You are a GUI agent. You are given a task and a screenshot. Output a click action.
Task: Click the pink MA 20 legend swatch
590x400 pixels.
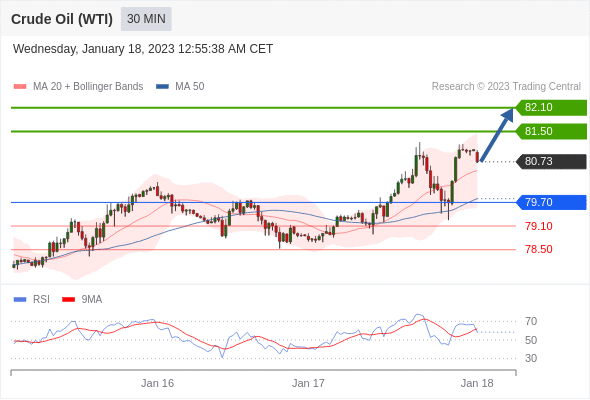[x=20, y=87]
